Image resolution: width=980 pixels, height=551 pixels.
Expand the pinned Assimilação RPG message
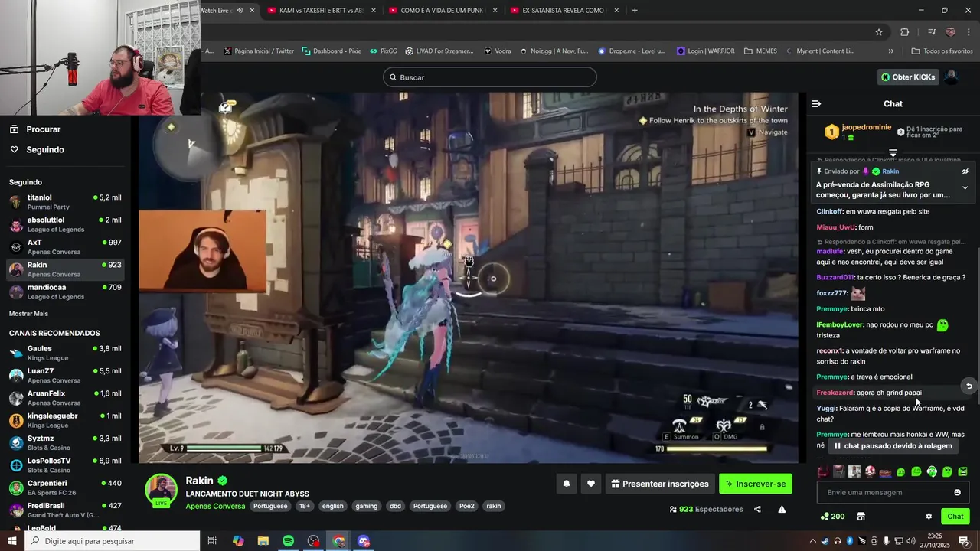965,187
